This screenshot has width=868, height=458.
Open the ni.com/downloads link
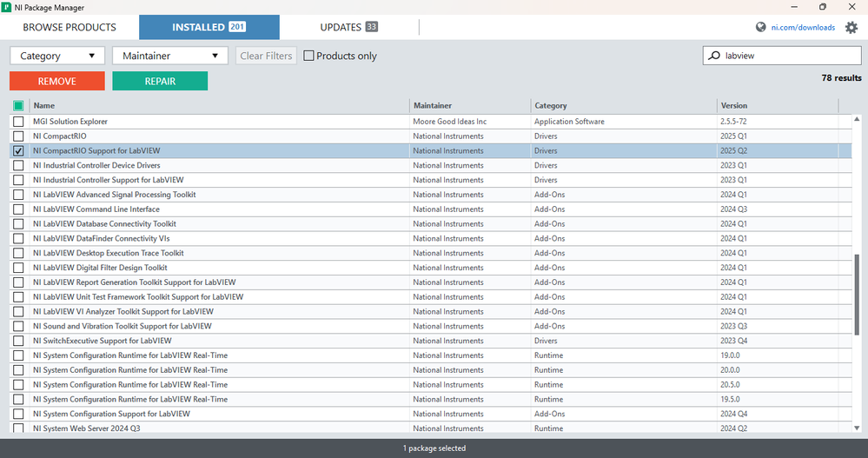click(803, 27)
